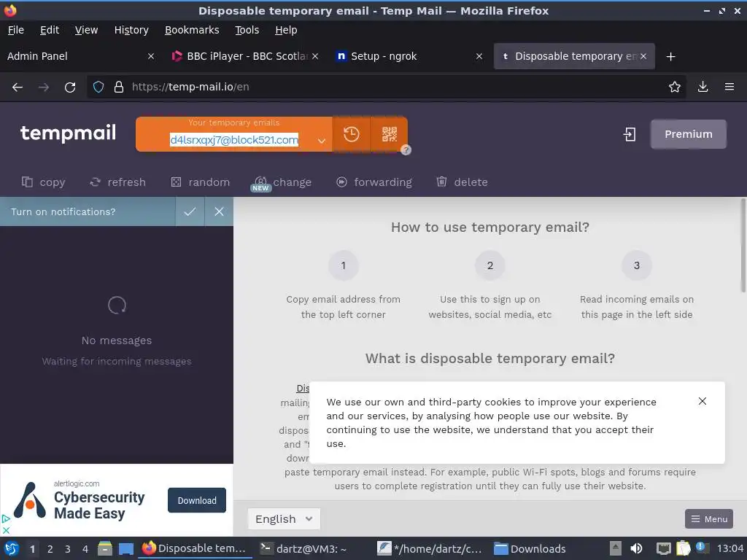The image size is (747, 560).
Task: Open the text editor window in taskbar
Action: coord(431,548)
